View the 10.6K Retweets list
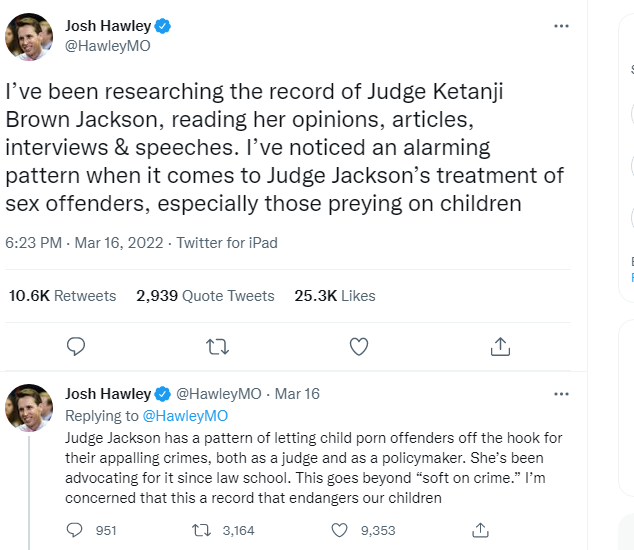This screenshot has height=550, width=634. tap(62, 295)
